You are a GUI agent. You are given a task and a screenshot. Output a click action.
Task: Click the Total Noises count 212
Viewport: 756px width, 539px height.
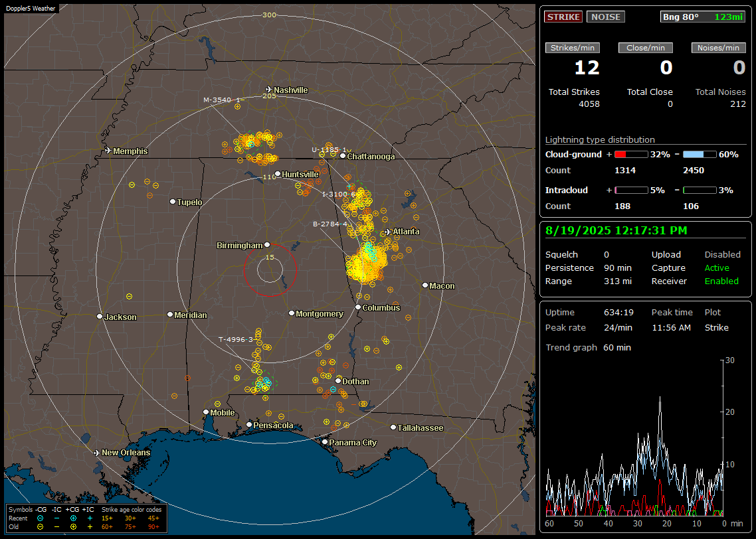737,104
